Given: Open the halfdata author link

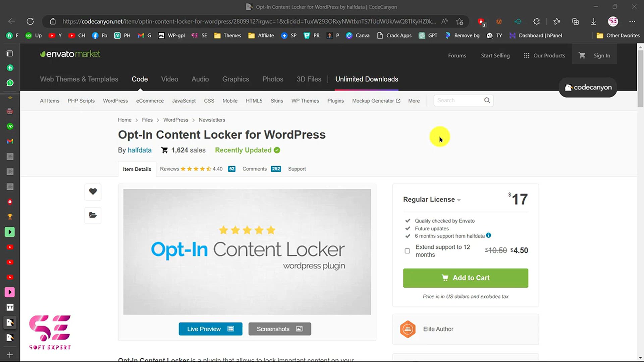Looking at the screenshot, I should [140, 150].
